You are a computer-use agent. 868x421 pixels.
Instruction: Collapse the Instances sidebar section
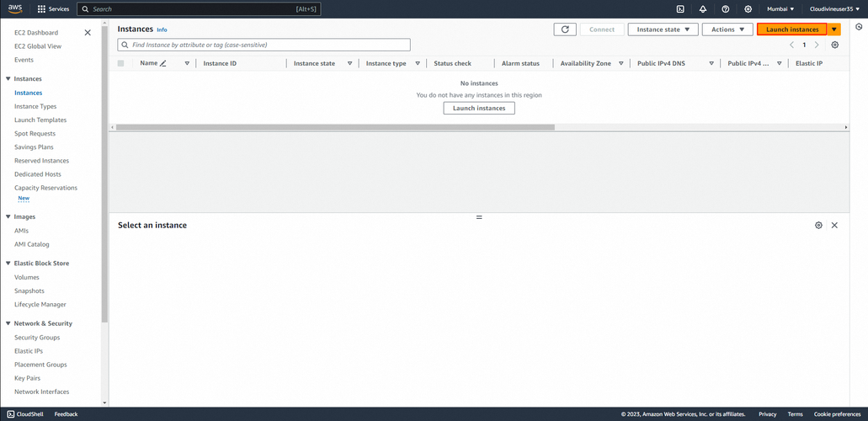click(x=8, y=79)
